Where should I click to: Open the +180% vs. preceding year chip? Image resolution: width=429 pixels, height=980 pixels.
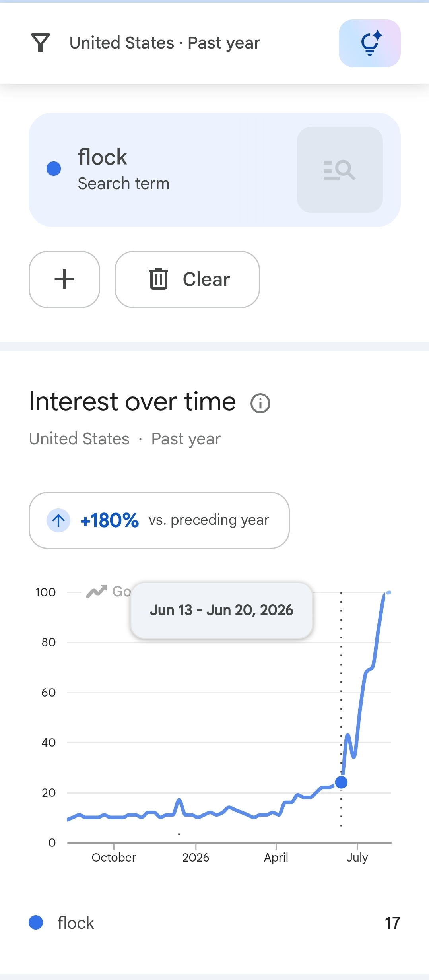coord(159,520)
